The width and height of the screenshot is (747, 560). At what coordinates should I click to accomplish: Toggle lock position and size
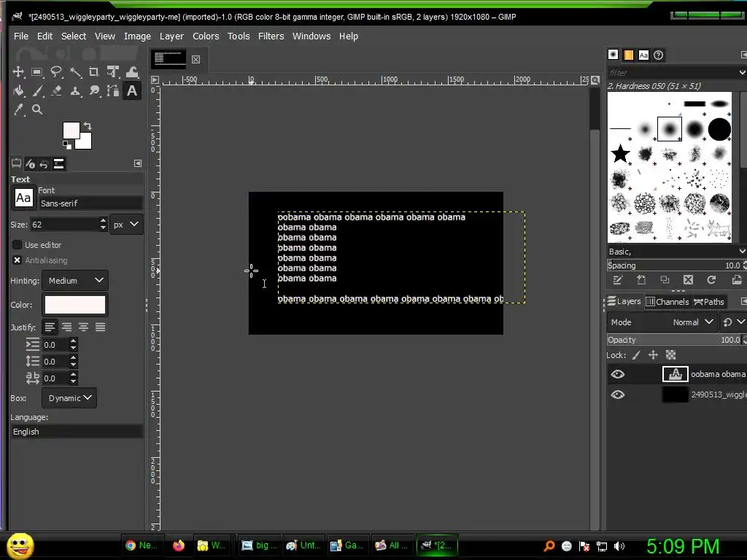(653, 355)
